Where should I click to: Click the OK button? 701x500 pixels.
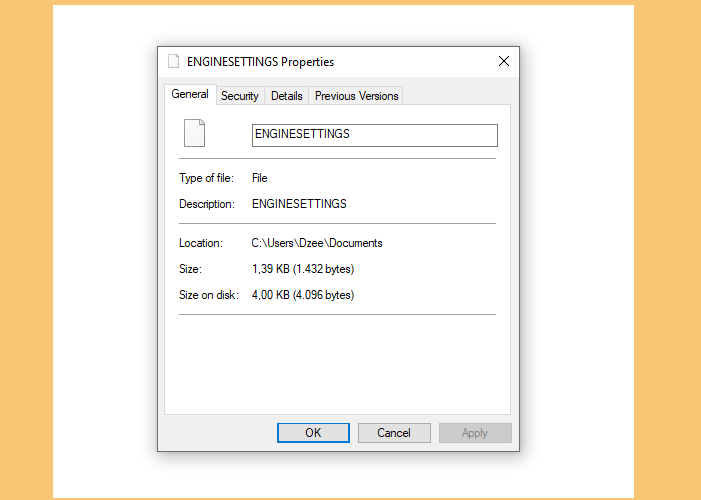pyautogui.click(x=313, y=432)
